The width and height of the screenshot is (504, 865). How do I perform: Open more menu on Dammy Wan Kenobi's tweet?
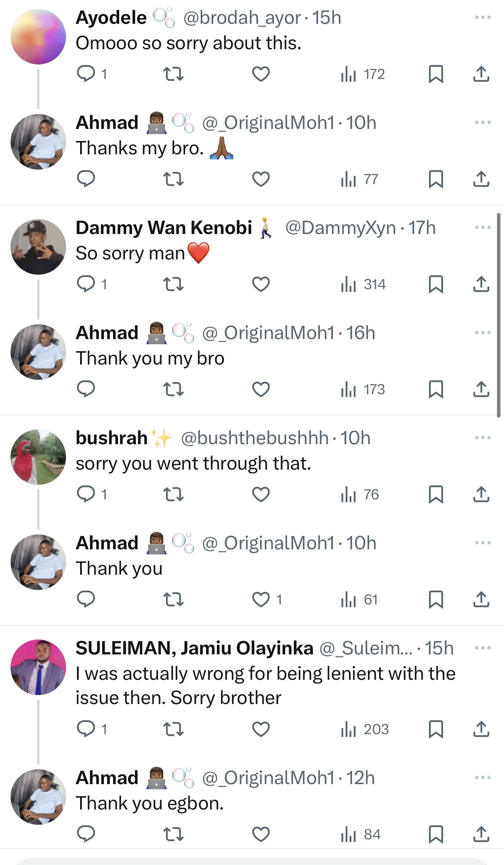pyautogui.click(x=483, y=227)
